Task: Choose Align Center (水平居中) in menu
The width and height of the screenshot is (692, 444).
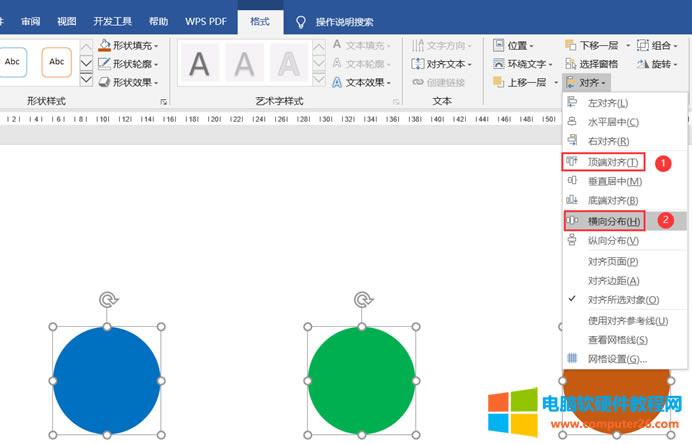Action: pyautogui.click(x=625, y=122)
